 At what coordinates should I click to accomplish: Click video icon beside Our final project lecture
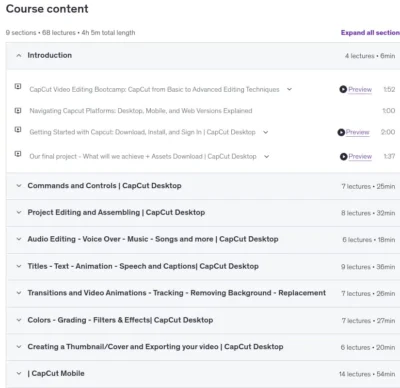[x=18, y=154]
